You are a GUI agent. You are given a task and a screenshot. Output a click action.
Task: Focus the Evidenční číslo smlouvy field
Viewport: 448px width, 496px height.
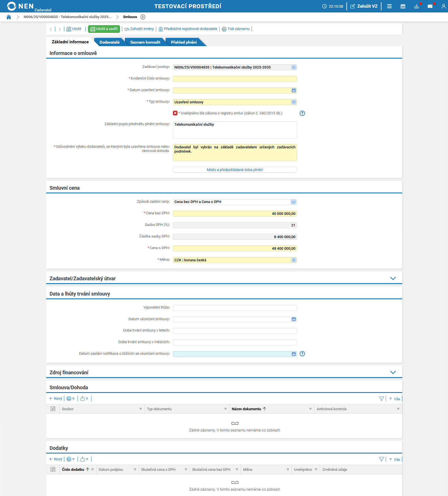click(235, 79)
